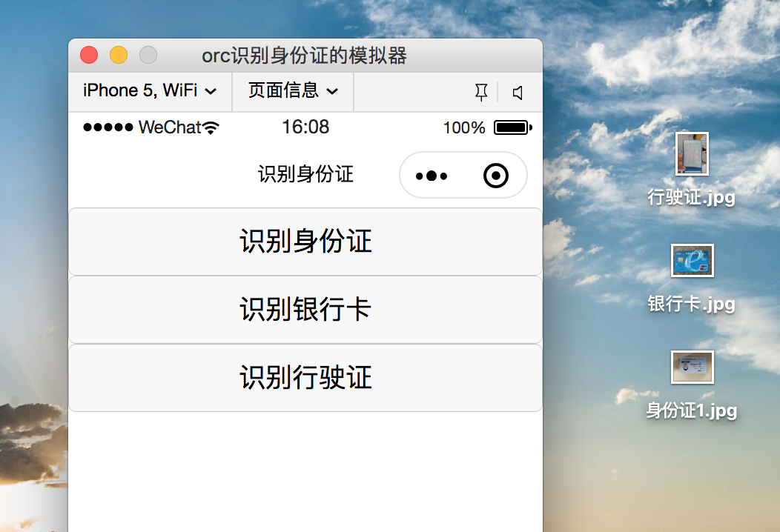Click the window title orc识别身份证的模拟器
Image resolution: width=780 pixels, height=532 pixels.
coord(305,56)
